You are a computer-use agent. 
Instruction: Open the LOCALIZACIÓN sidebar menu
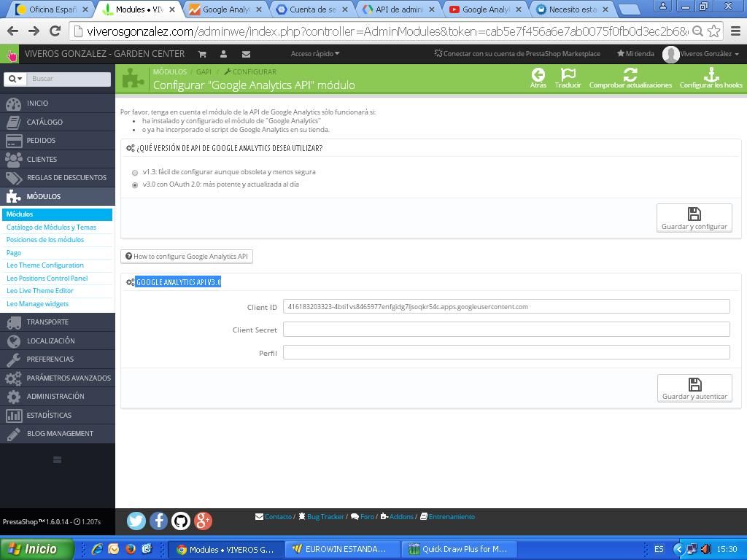(57, 341)
